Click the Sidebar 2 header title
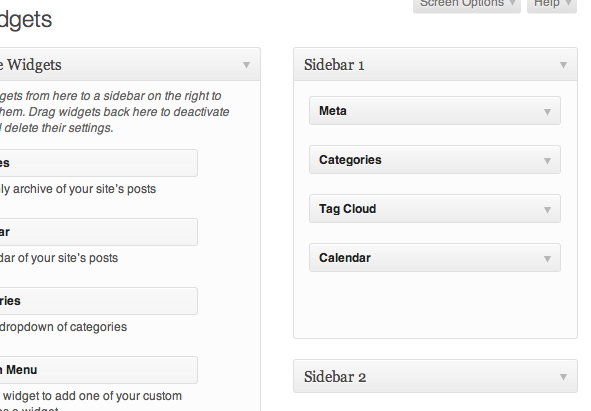 coord(335,377)
